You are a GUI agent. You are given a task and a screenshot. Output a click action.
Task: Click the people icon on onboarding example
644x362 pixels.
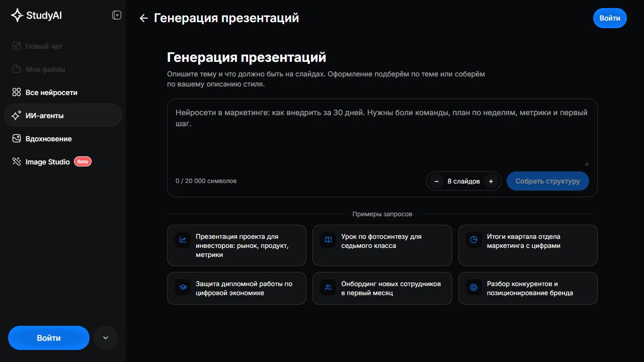pos(328,287)
